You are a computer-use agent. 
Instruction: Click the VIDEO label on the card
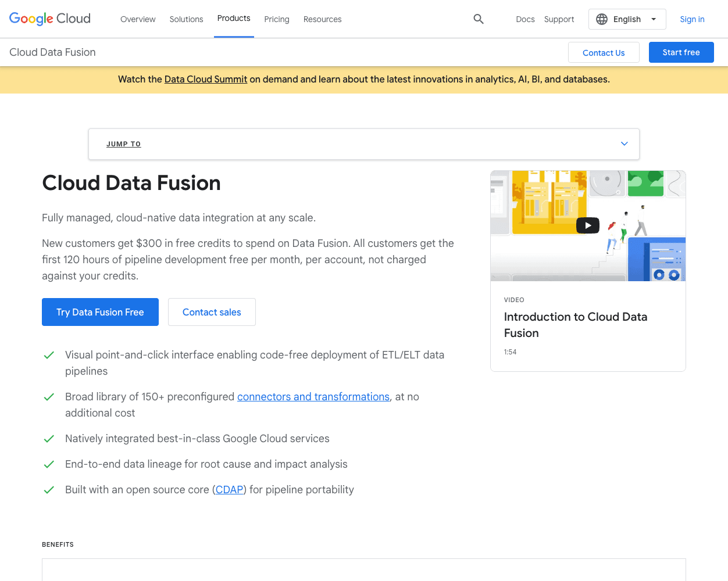[x=514, y=300]
